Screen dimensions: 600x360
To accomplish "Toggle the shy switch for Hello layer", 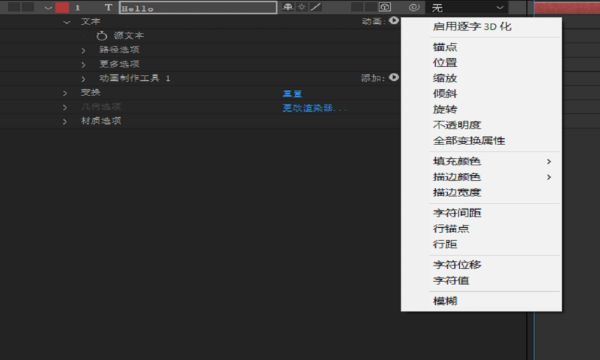I will (x=287, y=7).
